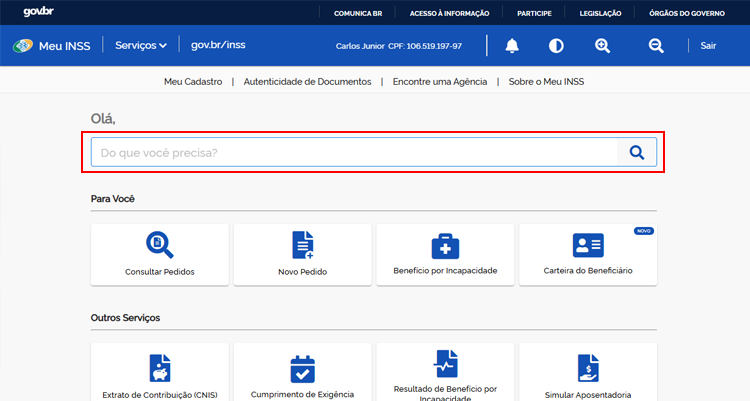Open ÓRGÃOS DO GOVERNO menu item
Image resolution: width=750 pixels, height=401 pixels.
pyautogui.click(x=687, y=13)
